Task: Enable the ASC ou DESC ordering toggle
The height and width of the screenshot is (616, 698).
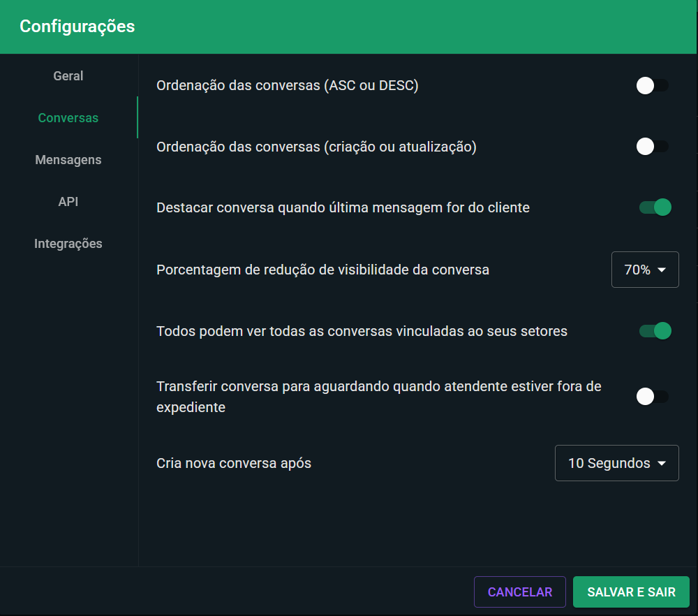Action: click(653, 86)
